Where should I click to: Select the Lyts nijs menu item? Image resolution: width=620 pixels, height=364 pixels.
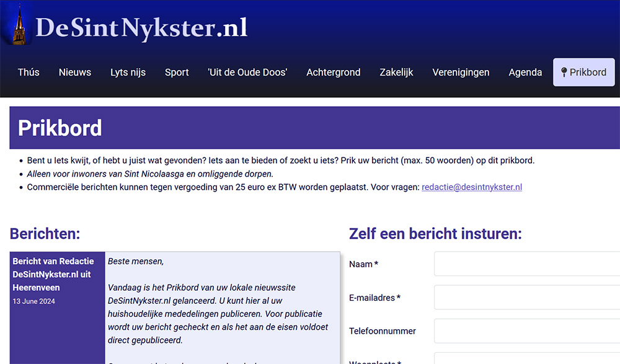click(x=128, y=73)
